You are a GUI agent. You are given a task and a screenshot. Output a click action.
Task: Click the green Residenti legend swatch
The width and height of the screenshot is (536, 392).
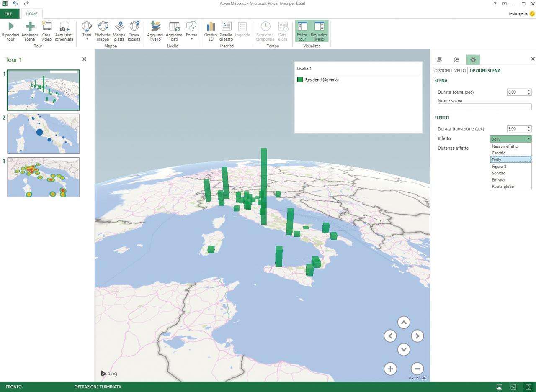(300, 79)
